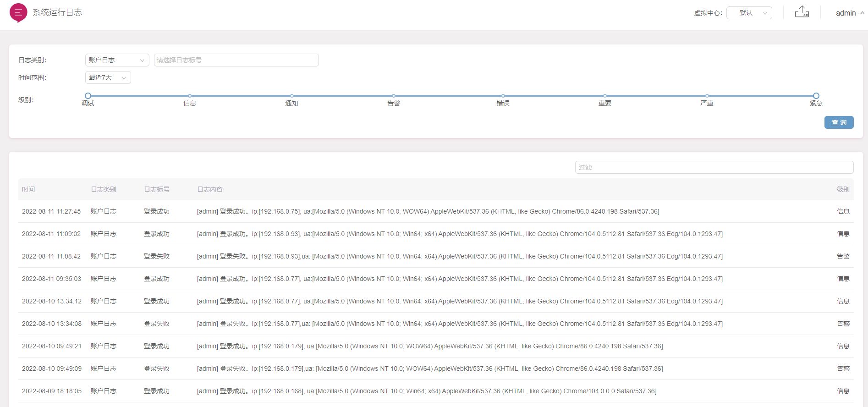Open the 虚拟中心 默认 dropdown

click(x=749, y=13)
